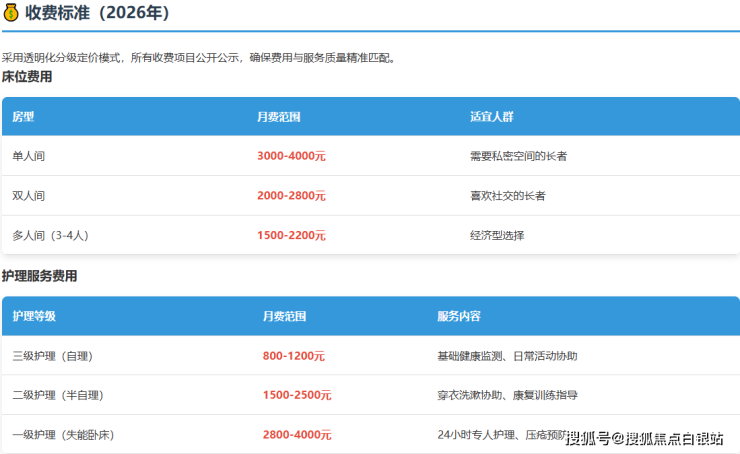Click the 服务内容 column header
Screen dimensions: 740x454
click(459, 316)
